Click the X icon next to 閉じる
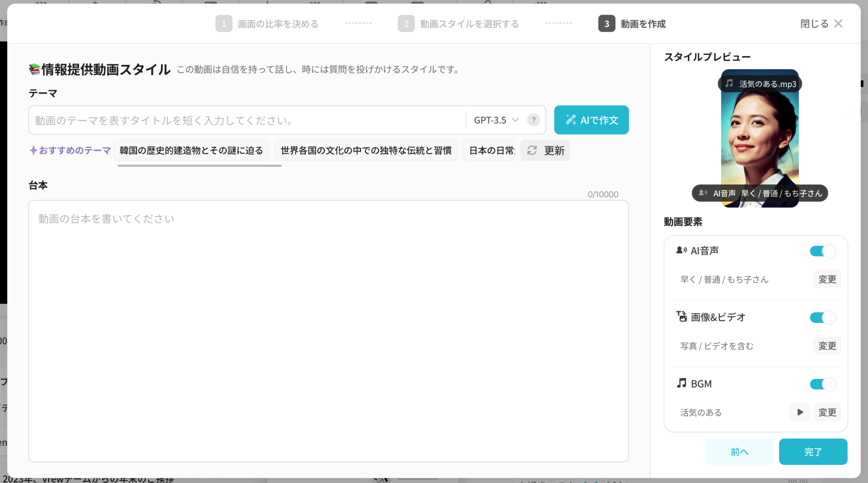The image size is (868, 483). [x=838, y=24]
